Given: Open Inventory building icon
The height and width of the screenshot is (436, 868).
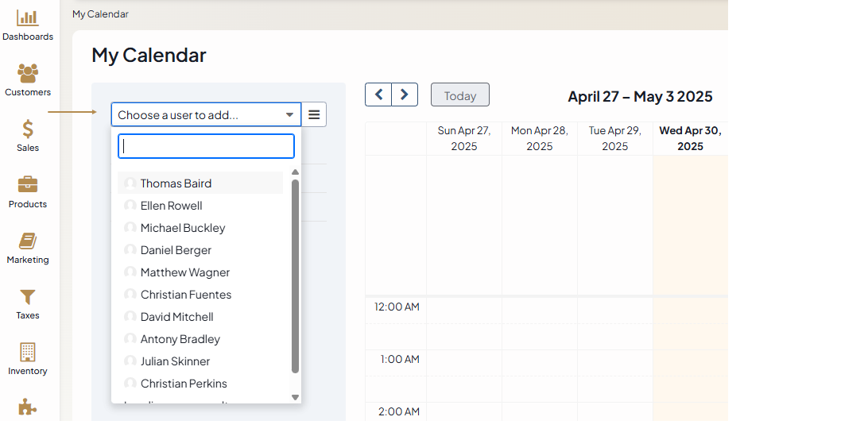Looking at the screenshot, I should coord(28,352).
